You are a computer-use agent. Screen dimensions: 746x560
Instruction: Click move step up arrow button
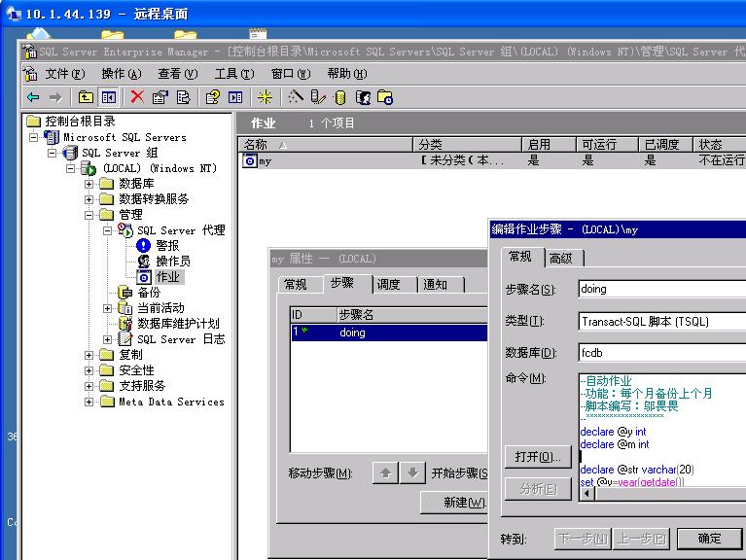[386, 472]
